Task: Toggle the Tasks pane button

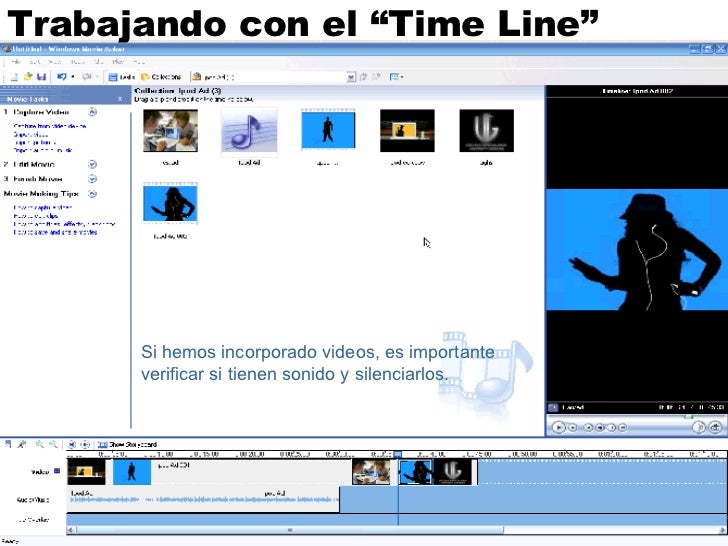Action: (x=122, y=77)
